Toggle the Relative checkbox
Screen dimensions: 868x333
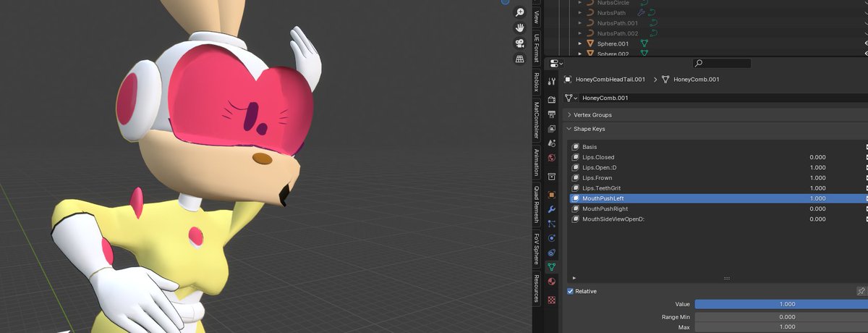pos(570,291)
